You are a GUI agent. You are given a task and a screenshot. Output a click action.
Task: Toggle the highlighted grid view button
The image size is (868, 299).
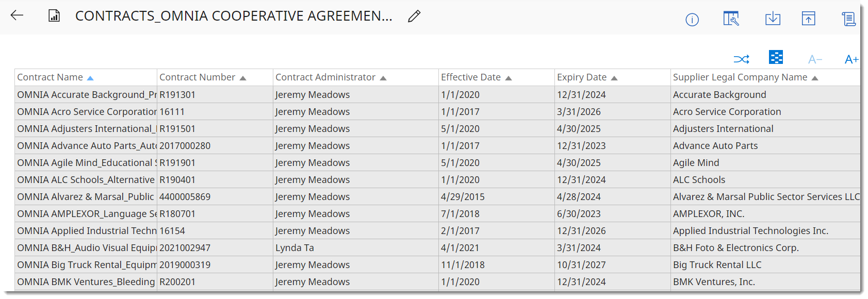776,57
